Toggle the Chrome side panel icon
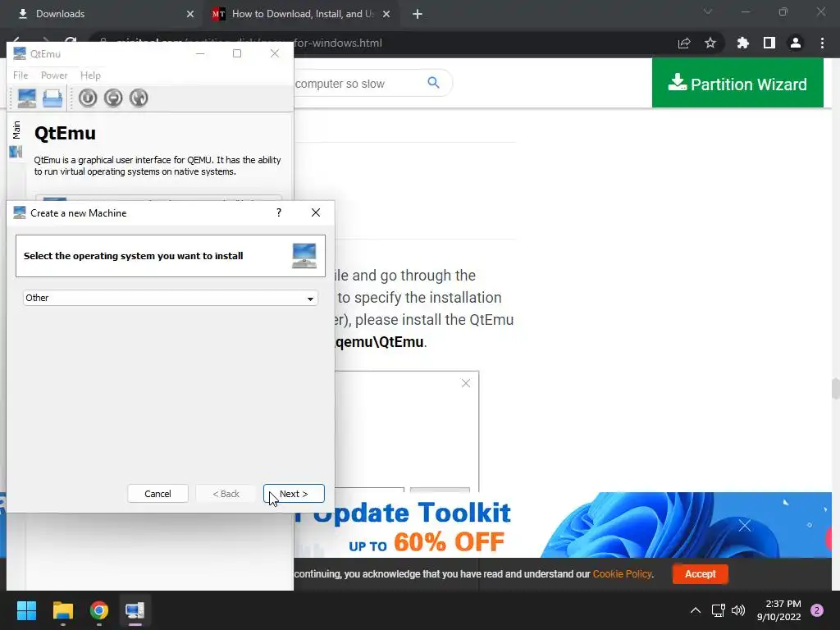 [769, 43]
